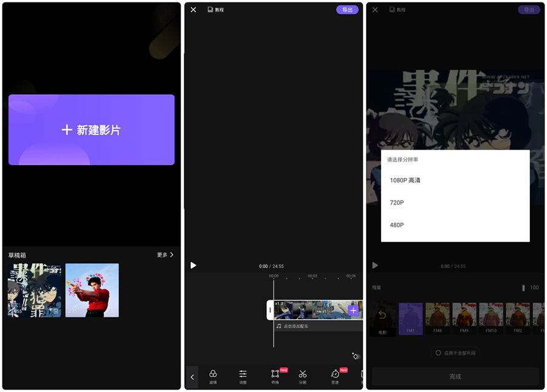Open the 滤镜 filter tool in bottom toolbar
The image size is (547, 392).
pyautogui.click(x=213, y=376)
